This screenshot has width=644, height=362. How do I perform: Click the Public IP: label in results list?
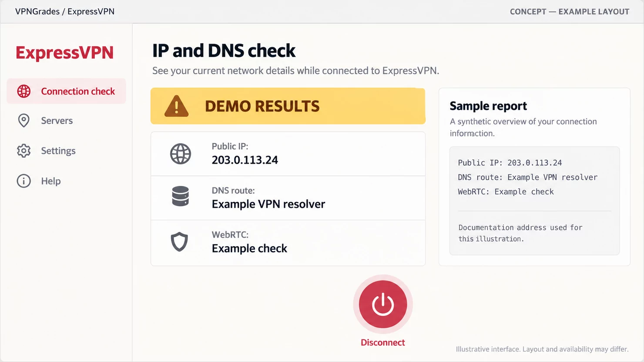click(x=230, y=146)
